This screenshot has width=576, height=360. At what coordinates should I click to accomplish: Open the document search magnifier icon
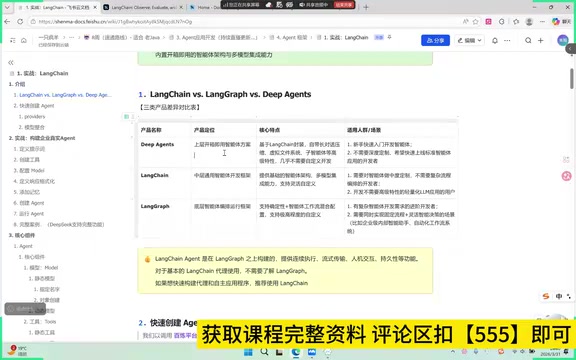point(528,40)
